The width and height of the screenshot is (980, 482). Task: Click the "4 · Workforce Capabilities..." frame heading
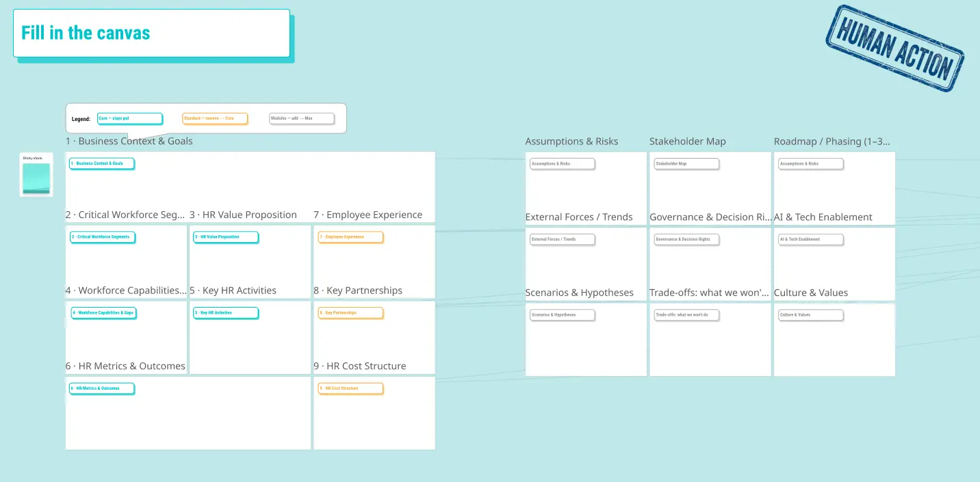coord(126,291)
